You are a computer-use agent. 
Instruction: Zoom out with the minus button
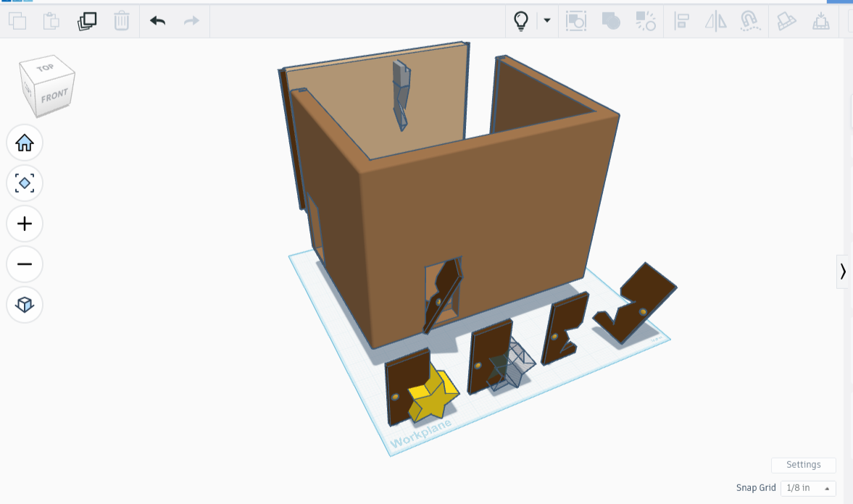pos(25,264)
